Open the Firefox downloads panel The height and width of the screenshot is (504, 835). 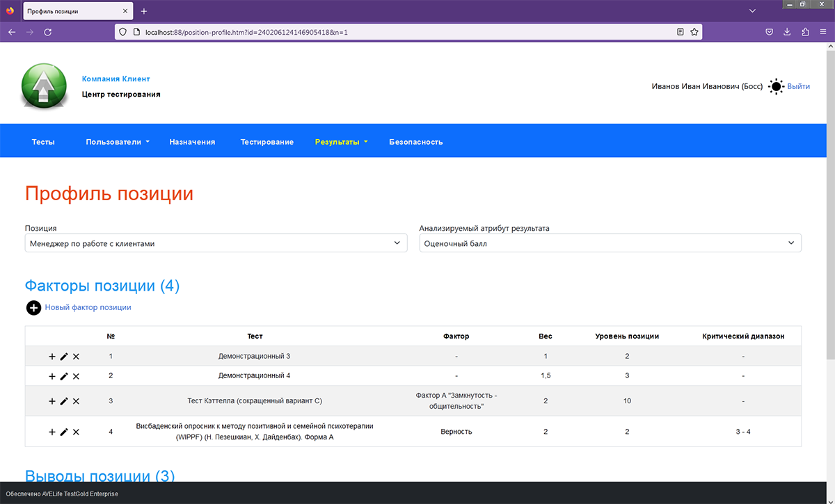tap(787, 32)
